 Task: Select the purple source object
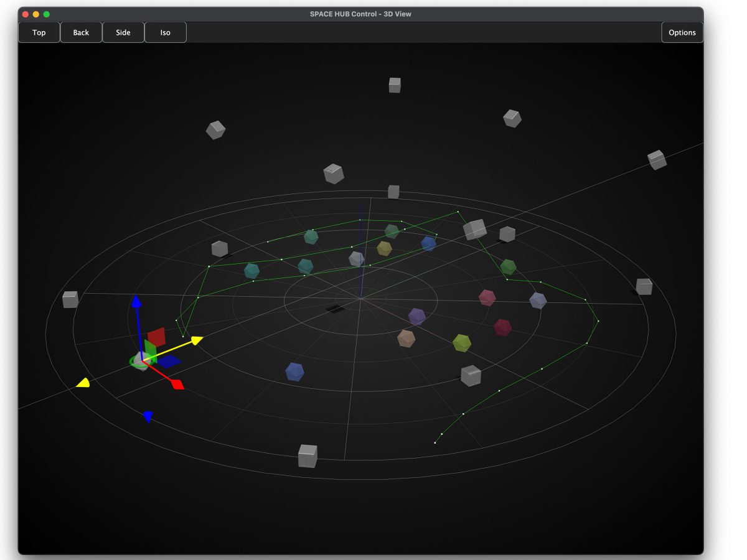(x=416, y=316)
